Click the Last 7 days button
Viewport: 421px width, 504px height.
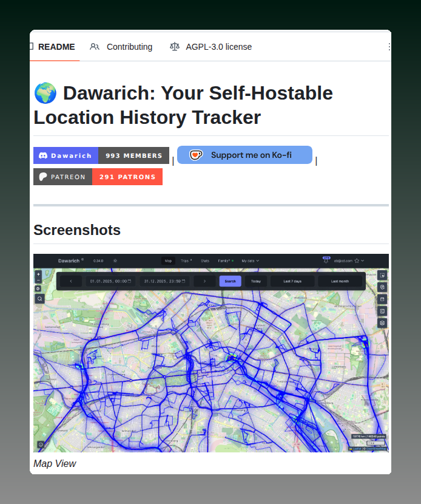pyautogui.click(x=292, y=281)
